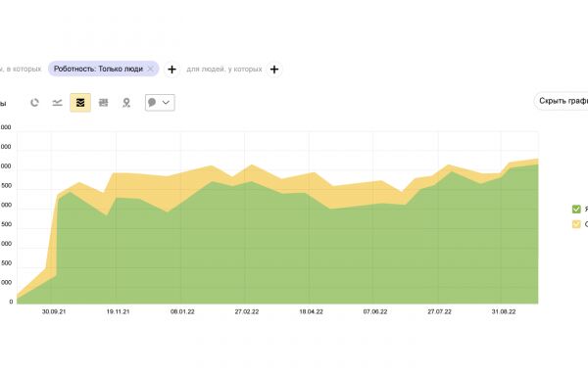Screen dimensions: 588x376
Task: Click the '19.11.21' axis date label
Action: coord(119,311)
